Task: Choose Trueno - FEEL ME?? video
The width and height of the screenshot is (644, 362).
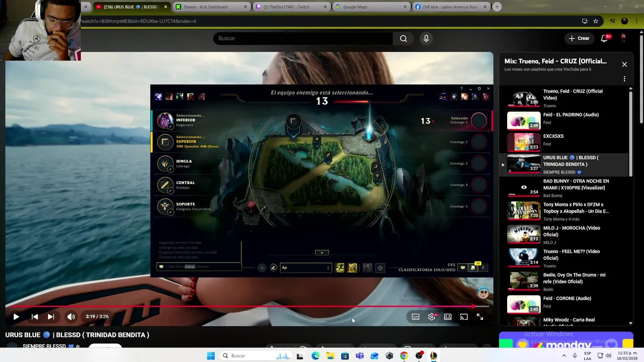Action: coord(563,258)
